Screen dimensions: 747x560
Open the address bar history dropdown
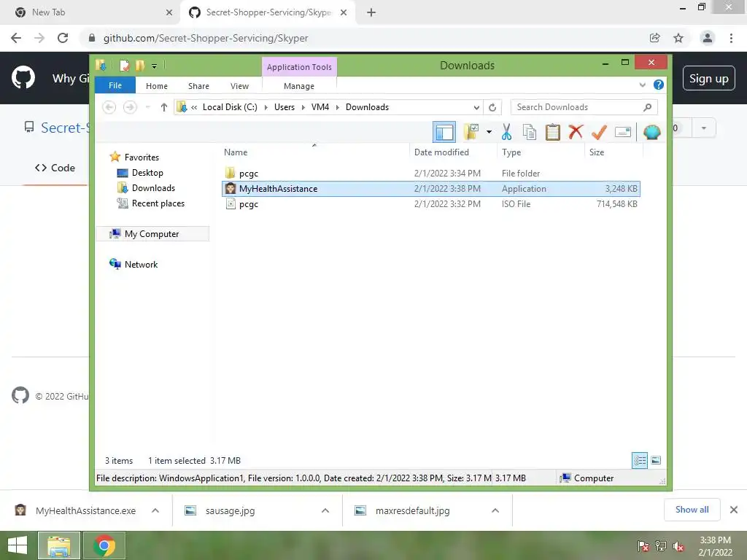click(x=476, y=107)
